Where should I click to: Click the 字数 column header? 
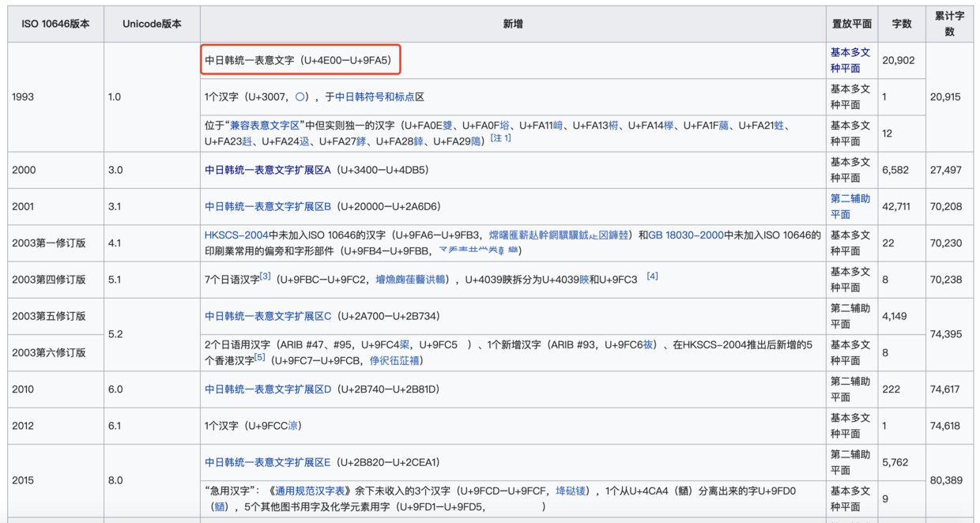tap(902, 24)
